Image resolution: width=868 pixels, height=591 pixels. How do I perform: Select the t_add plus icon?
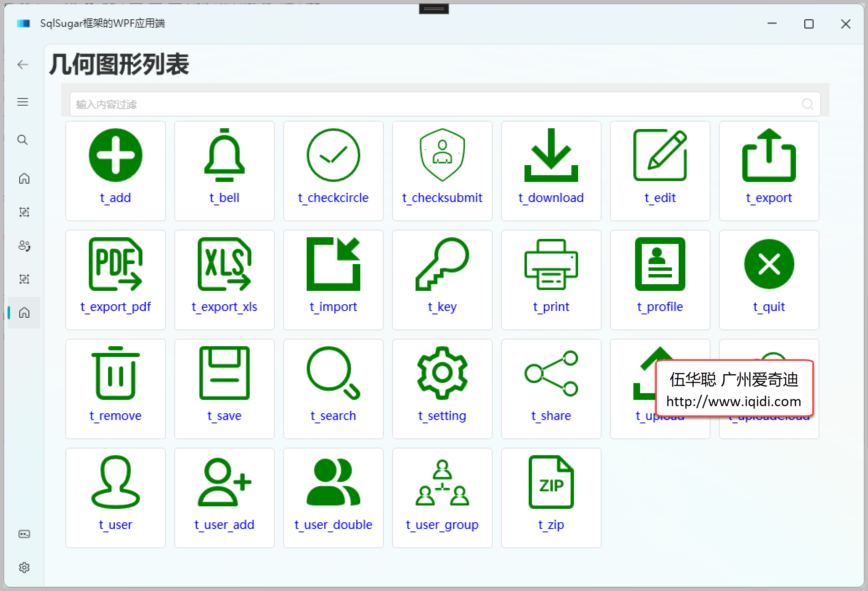[115, 155]
